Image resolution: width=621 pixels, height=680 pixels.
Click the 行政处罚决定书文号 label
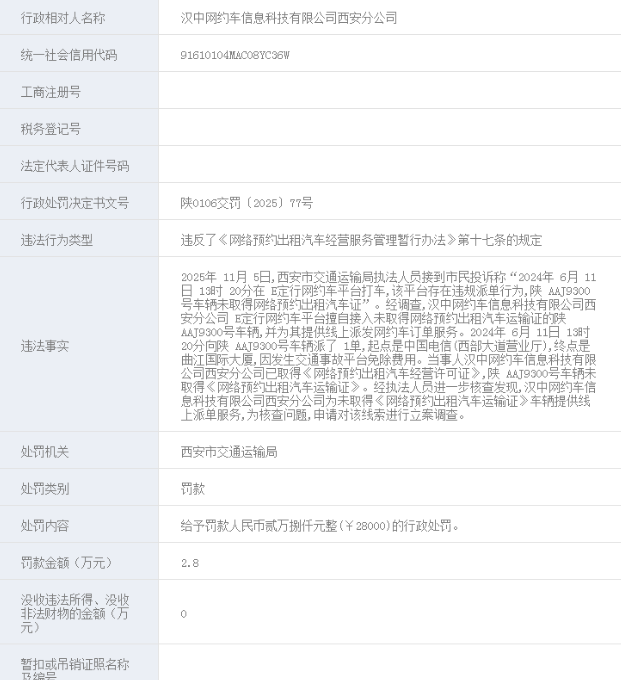[75, 203]
